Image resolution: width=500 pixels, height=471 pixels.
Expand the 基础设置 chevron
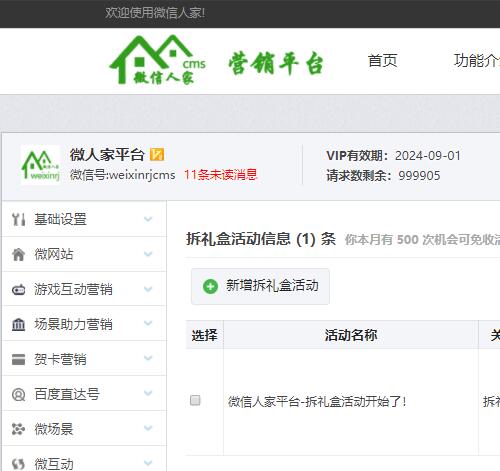pos(148,219)
